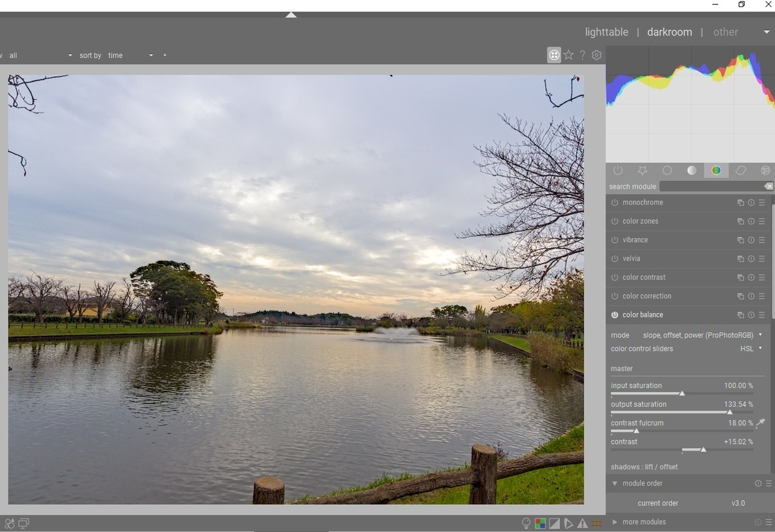The height and width of the screenshot is (532, 775).
Task: Toggle clipping indication button
Action: [x=554, y=524]
